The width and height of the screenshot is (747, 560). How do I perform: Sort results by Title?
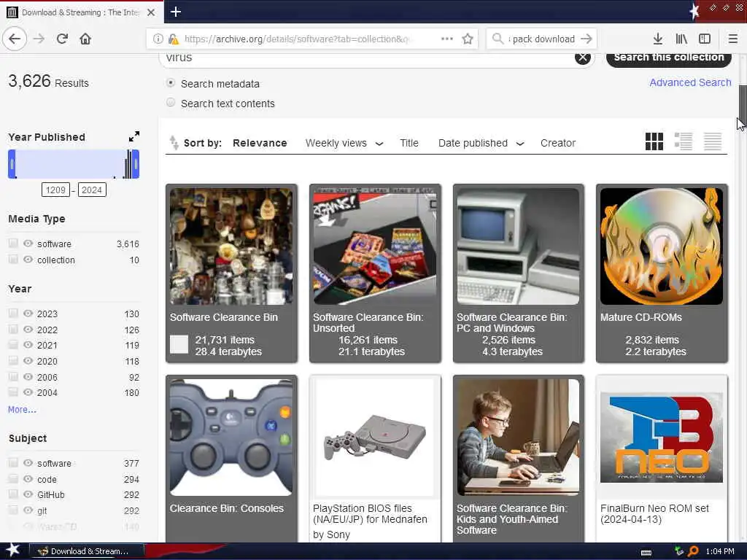409,143
